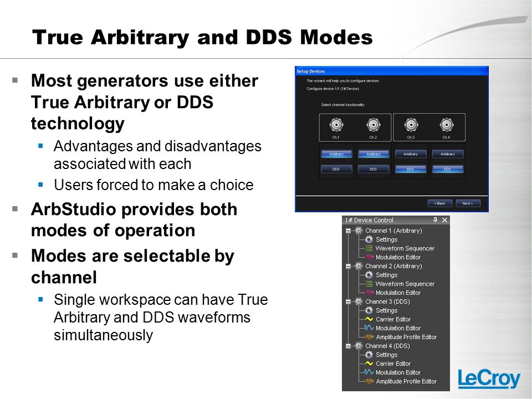This screenshot has width=532, height=399.
Task: Pin the Device Control panel
Action: pos(436,220)
